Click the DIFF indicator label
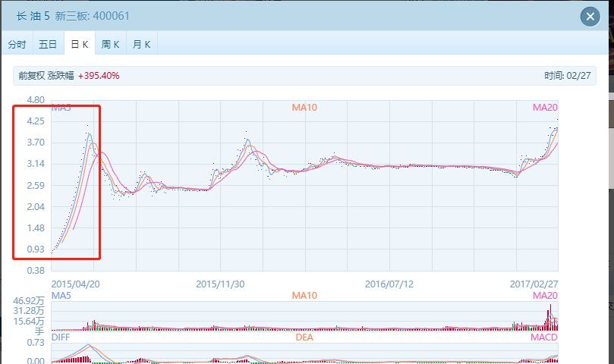This screenshot has height=364, width=614. [60, 337]
